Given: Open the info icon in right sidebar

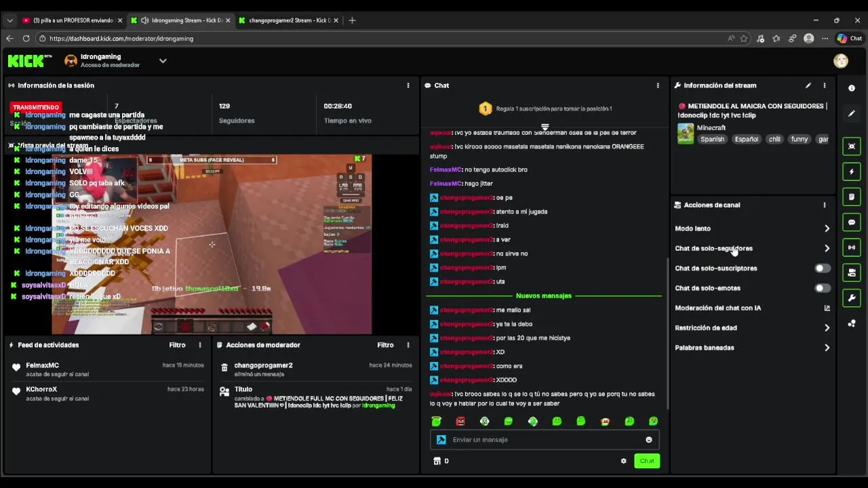Looking at the screenshot, I should coord(852,88).
